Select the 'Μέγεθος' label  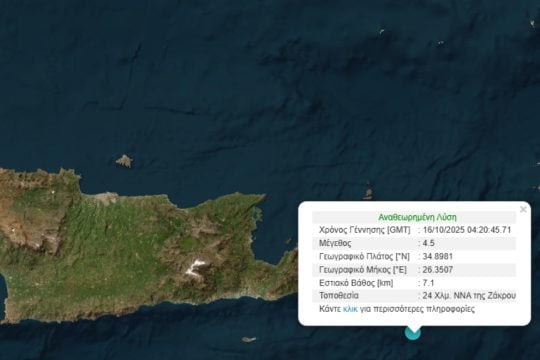point(335,243)
